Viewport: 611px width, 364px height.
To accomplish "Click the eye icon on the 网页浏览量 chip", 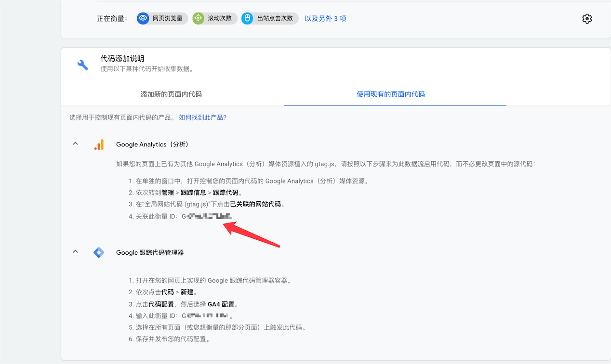I will click(143, 18).
